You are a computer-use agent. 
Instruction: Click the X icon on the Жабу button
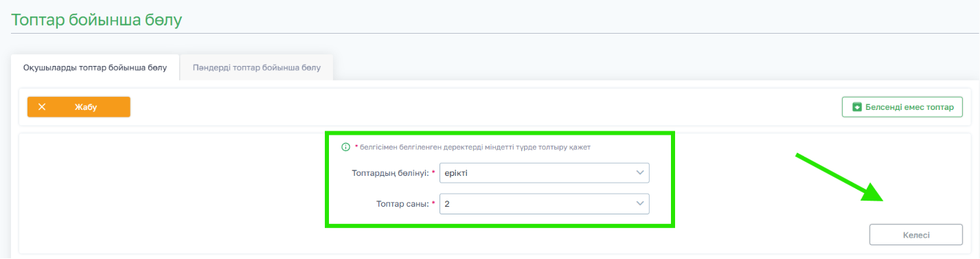[42, 107]
